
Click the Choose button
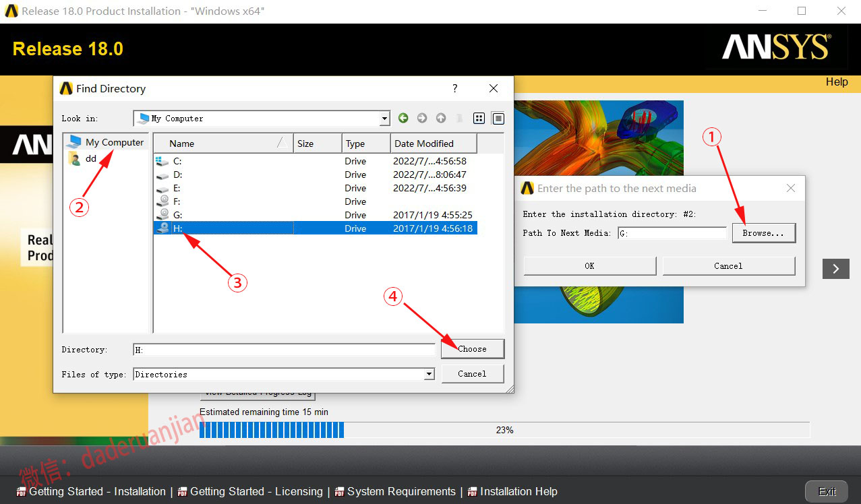(473, 348)
